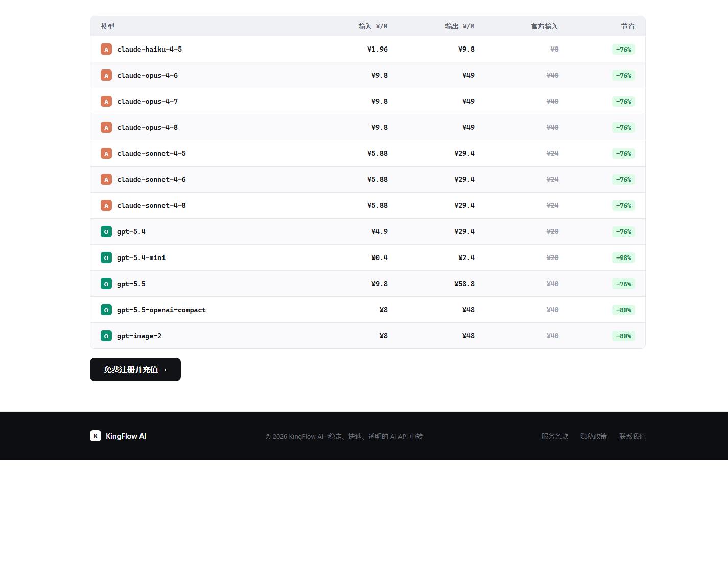728x562 pixels.
Task: Select the gpt-5.5 model name
Action: click(x=131, y=284)
